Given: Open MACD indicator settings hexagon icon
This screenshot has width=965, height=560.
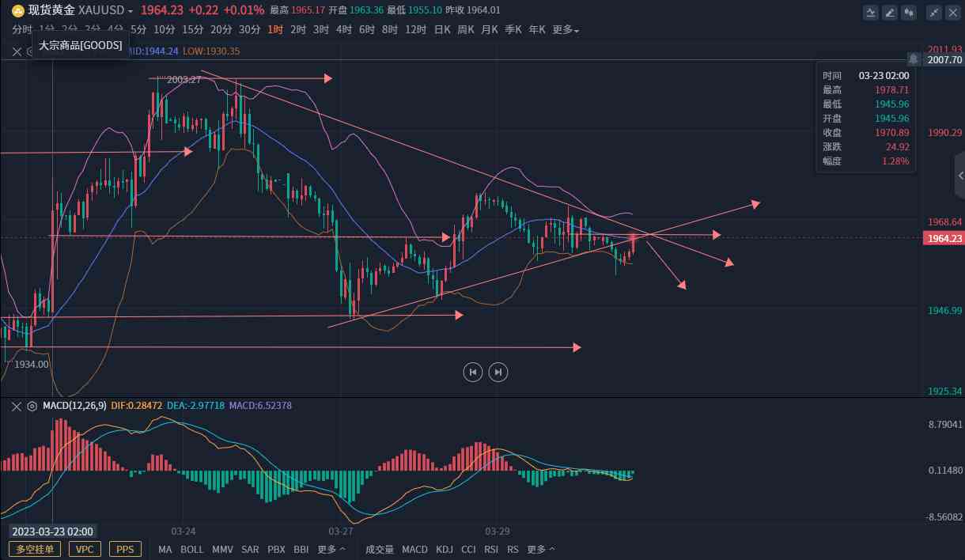Looking at the screenshot, I should click(32, 406).
